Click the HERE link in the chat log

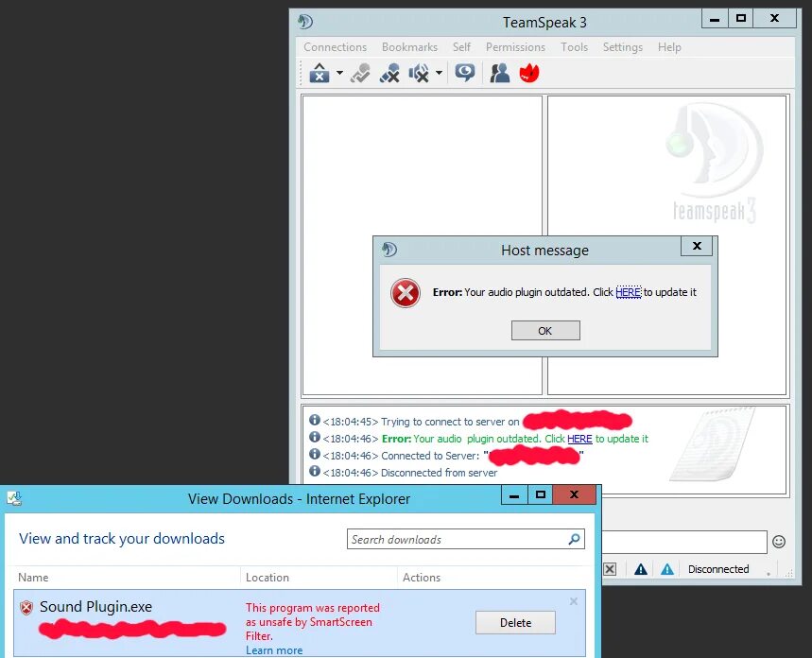[x=579, y=439]
